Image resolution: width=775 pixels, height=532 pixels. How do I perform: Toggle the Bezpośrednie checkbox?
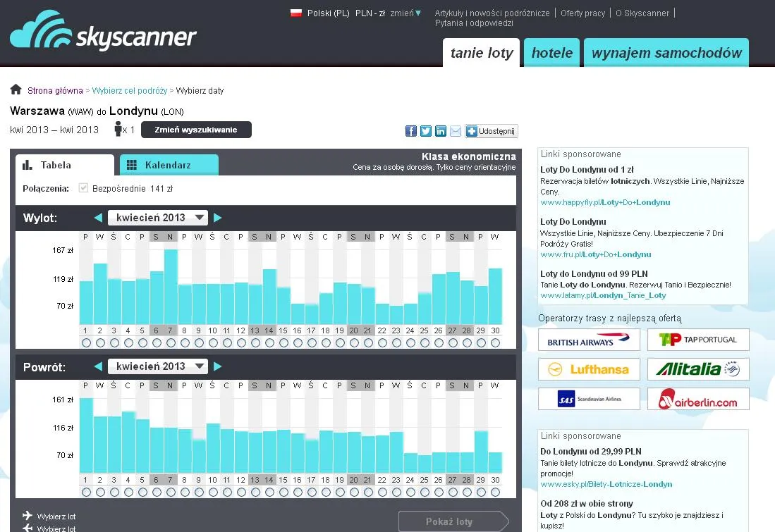click(83, 187)
